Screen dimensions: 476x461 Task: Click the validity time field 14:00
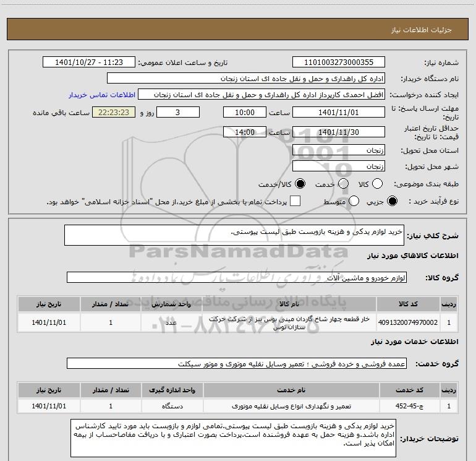point(245,132)
